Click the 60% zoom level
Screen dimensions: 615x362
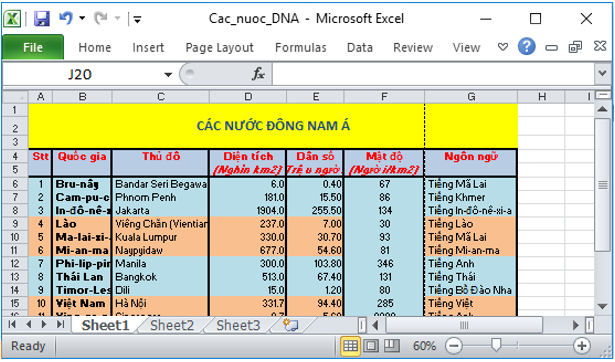tap(424, 346)
